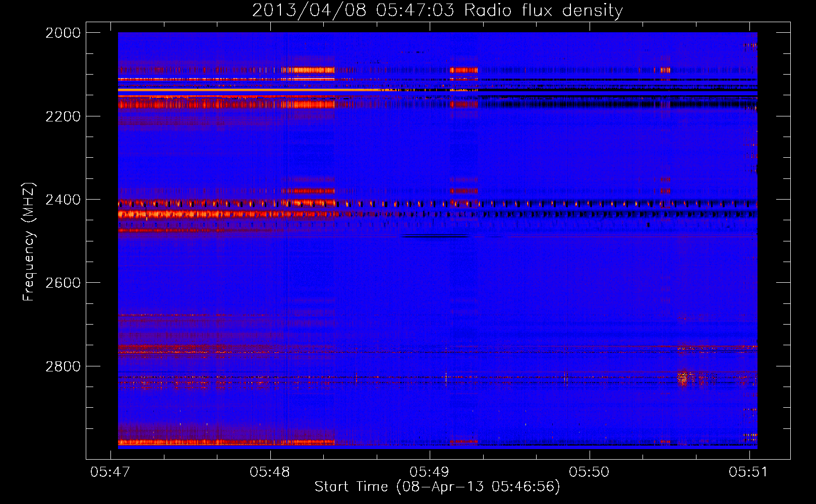Viewport: 816px width, 504px height.
Task: Select the 2200 frequency axis label
Action: pyautogui.click(x=63, y=116)
